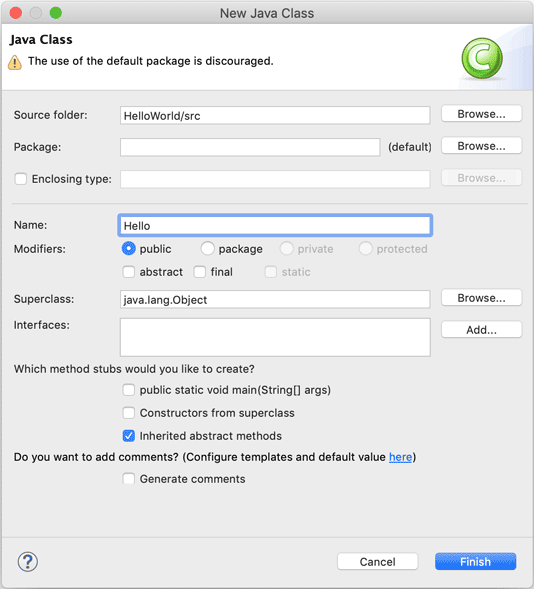The height and width of the screenshot is (589, 534).
Task: Check Constructors from superclass option
Action: [129, 413]
